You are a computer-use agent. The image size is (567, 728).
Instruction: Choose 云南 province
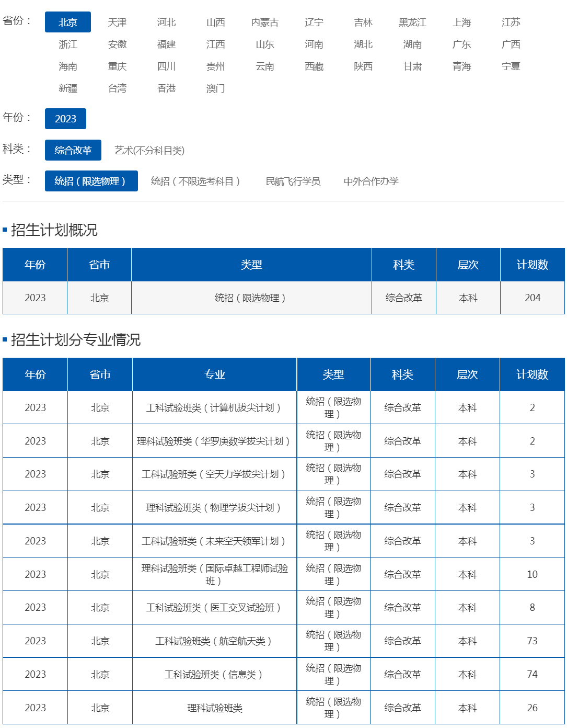coord(265,66)
